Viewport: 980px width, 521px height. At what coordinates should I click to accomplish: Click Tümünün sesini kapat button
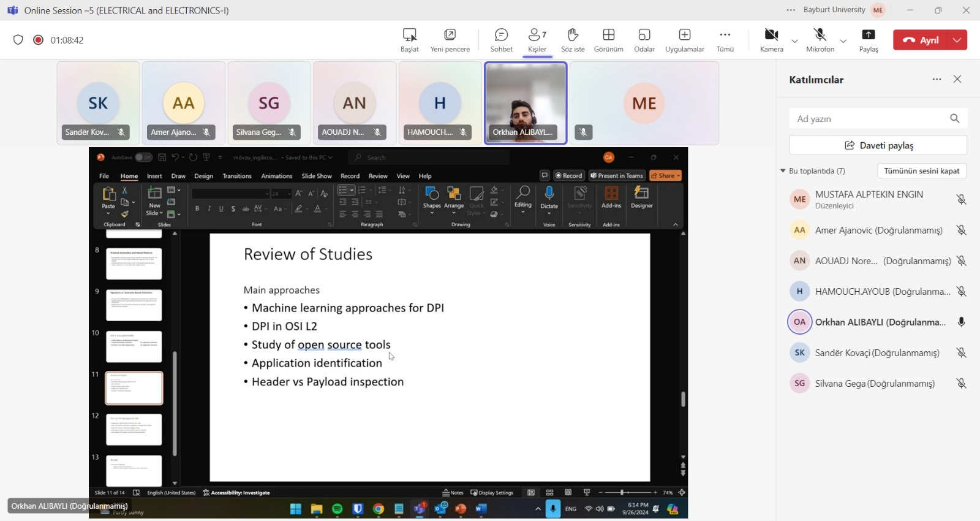[921, 171]
